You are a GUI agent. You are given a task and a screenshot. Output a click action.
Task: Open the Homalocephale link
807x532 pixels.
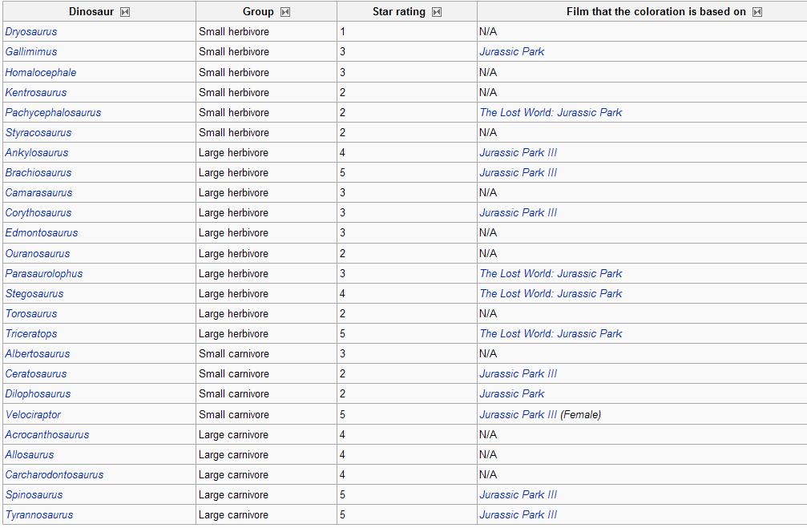[41, 73]
